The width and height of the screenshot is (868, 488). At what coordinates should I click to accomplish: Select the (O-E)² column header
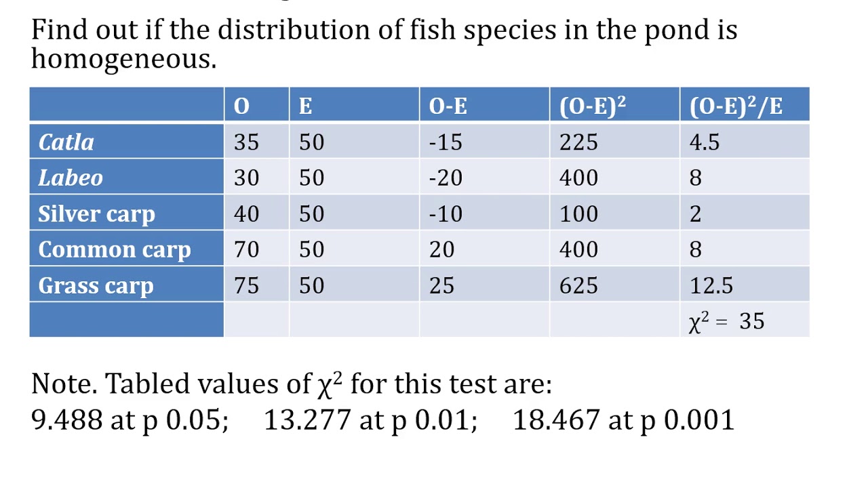[x=592, y=106]
